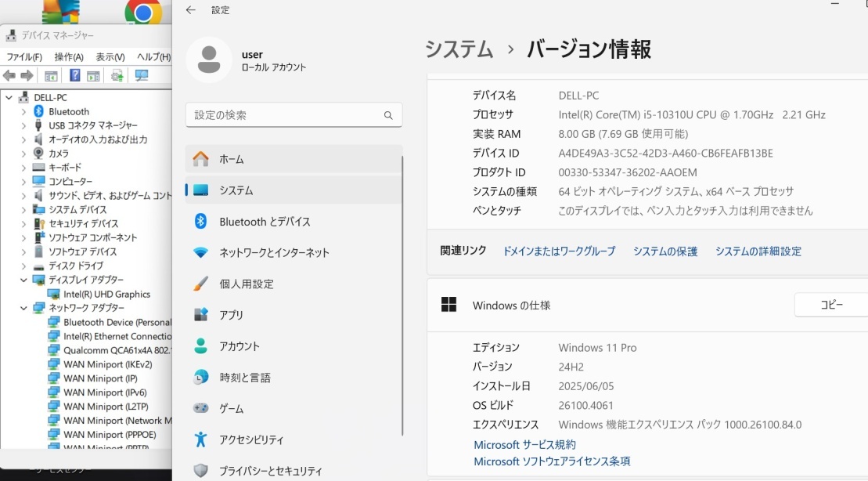Select WAN Miniport (IPv6) item
Screen dimensions: 868x481
pos(105,392)
